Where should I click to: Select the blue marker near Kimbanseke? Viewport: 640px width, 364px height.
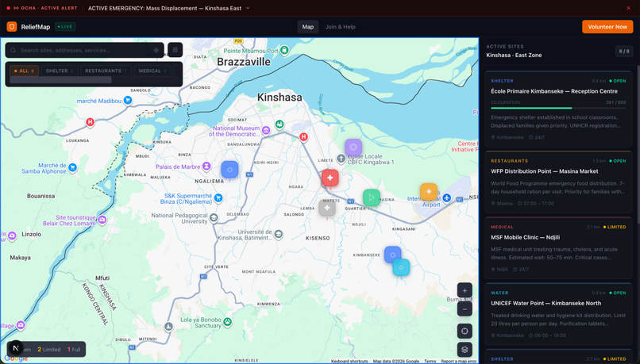click(x=392, y=255)
